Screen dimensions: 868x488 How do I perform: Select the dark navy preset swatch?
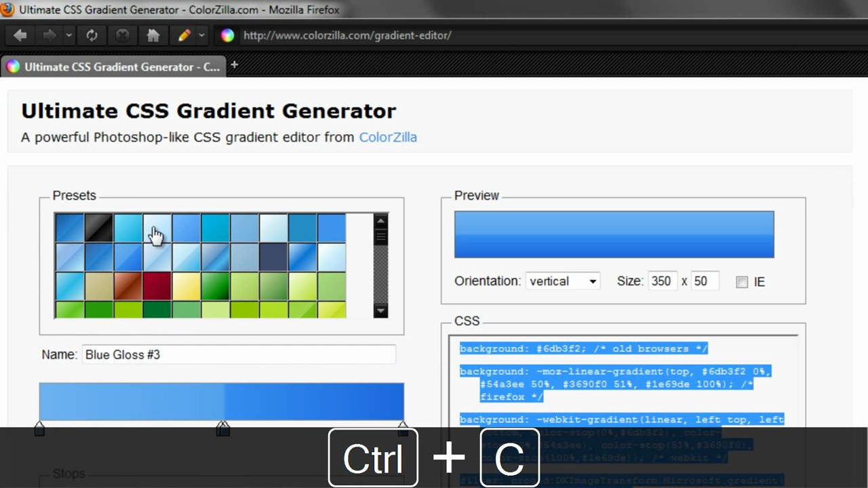273,257
